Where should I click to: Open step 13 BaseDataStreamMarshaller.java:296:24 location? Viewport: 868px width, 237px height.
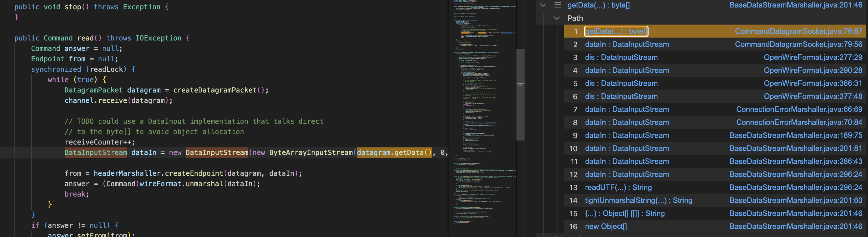[796, 188]
